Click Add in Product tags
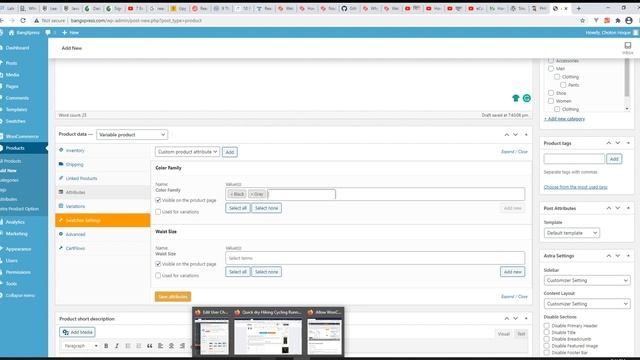This screenshot has height=360, width=640. (614, 159)
